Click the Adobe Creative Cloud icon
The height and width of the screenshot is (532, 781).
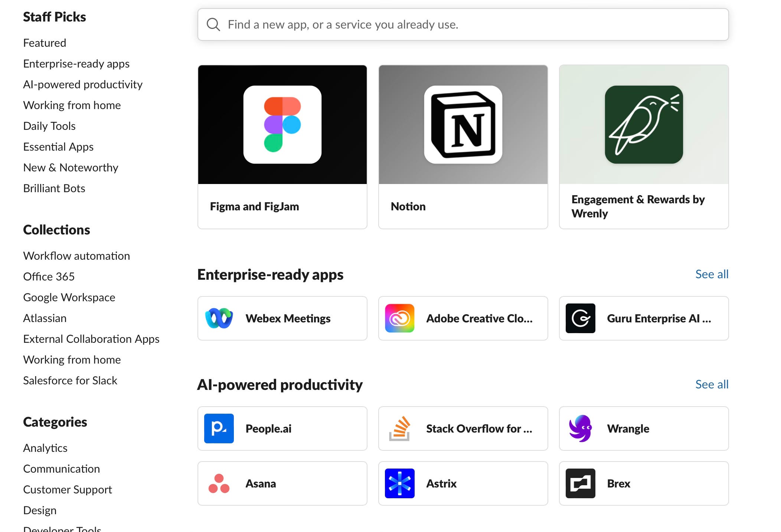click(x=400, y=318)
